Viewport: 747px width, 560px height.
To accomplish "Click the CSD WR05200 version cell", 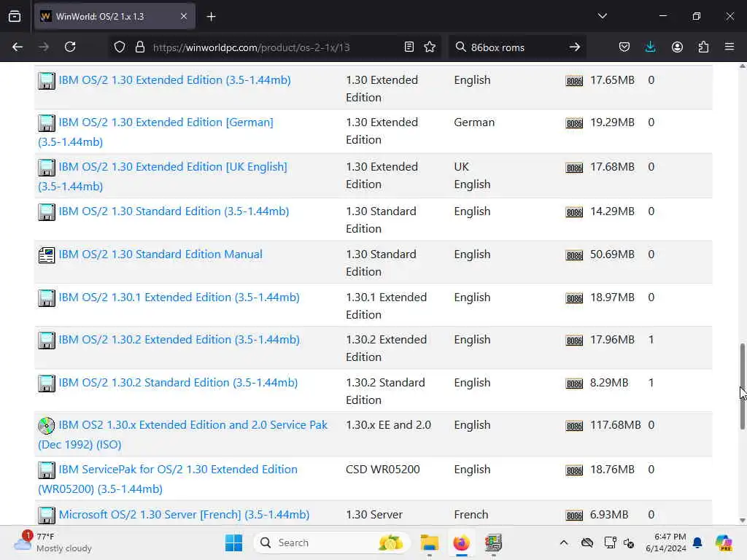I will 382,470.
